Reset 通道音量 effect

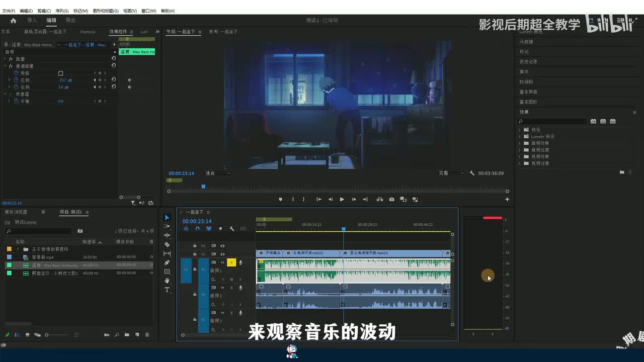click(114, 65)
